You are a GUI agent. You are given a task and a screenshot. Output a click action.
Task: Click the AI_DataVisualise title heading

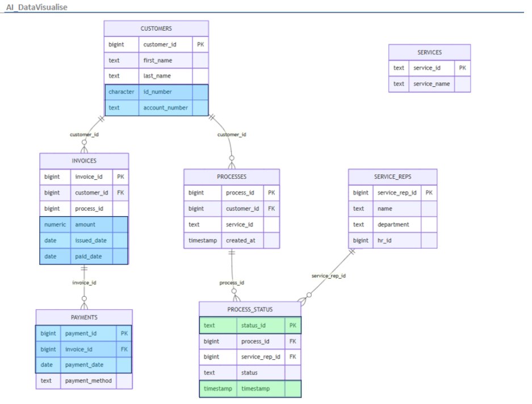click(37, 6)
